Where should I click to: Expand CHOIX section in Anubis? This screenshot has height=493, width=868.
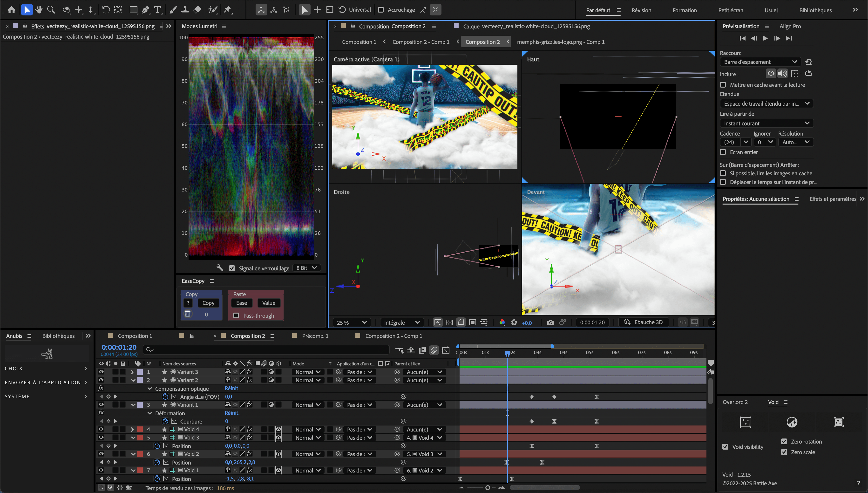(x=86, y=368)
